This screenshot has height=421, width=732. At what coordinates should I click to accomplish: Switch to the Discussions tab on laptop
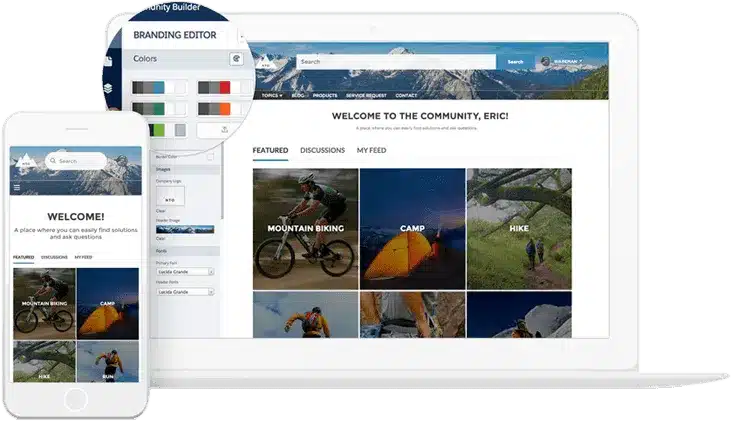[x=323, y=150]
